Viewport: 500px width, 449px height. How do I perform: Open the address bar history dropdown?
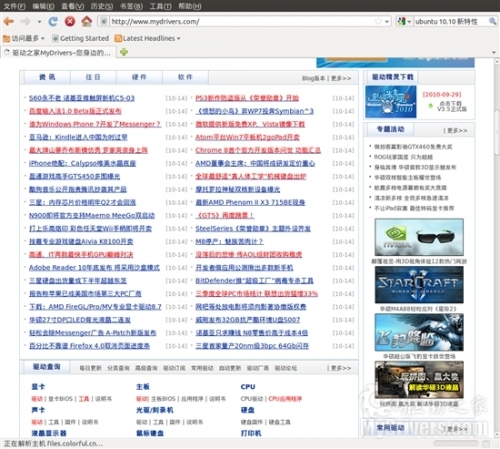[387, 22]
